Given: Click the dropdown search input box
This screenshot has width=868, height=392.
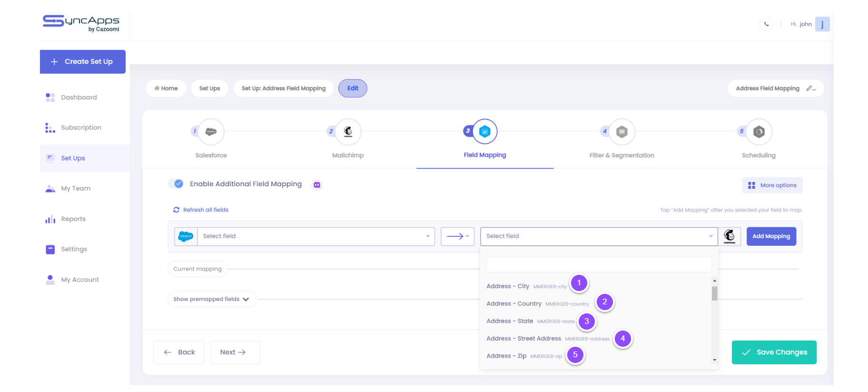Looking at the screenshot, I should pos(599,264).
